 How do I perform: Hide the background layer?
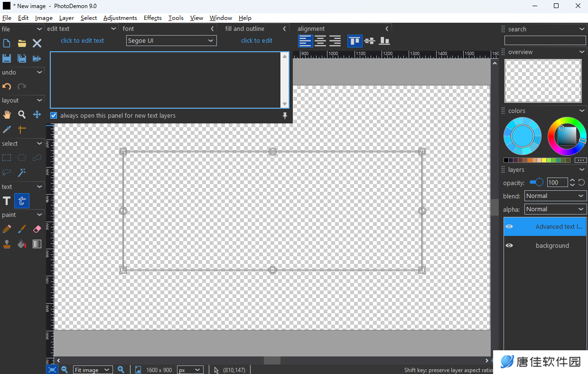[x=509, y=245]
